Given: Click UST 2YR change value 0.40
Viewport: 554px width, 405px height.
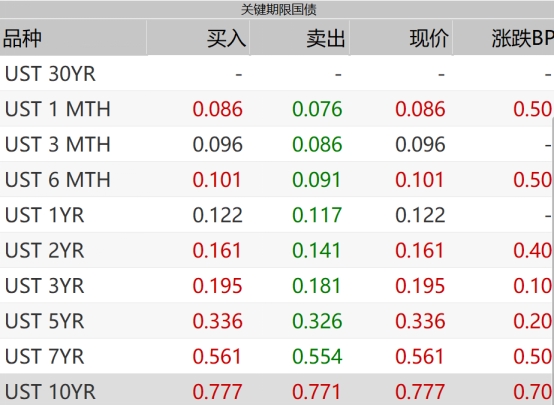Looking at the screenshot, I should (x=532, y=250).
